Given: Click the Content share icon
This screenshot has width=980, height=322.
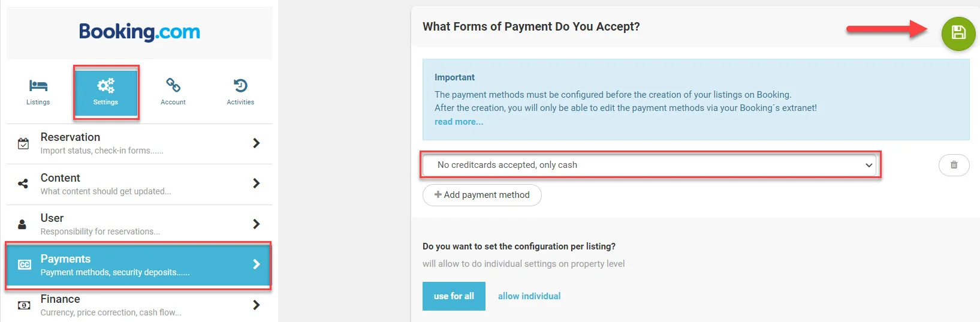Looking at the screenshot, I should [23, 183].
